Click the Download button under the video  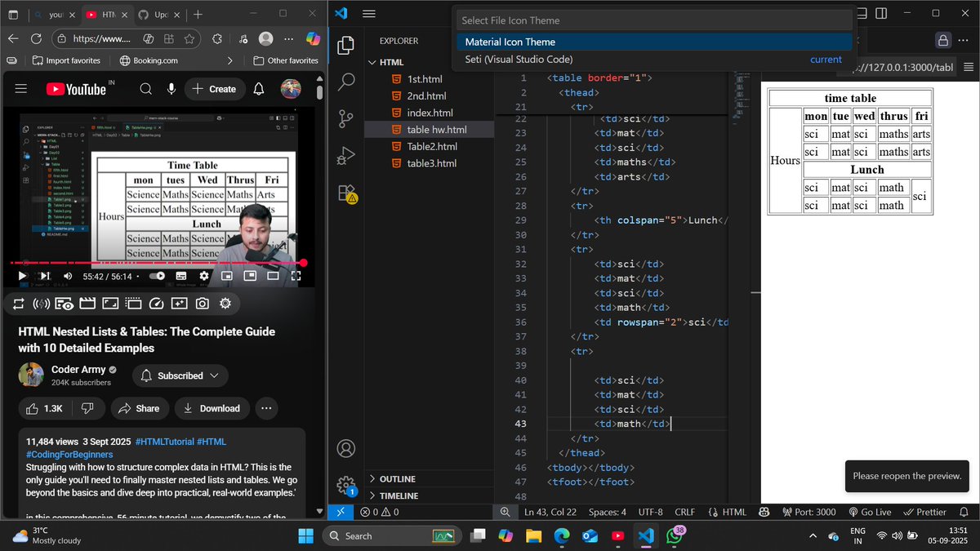pos(212,408)
